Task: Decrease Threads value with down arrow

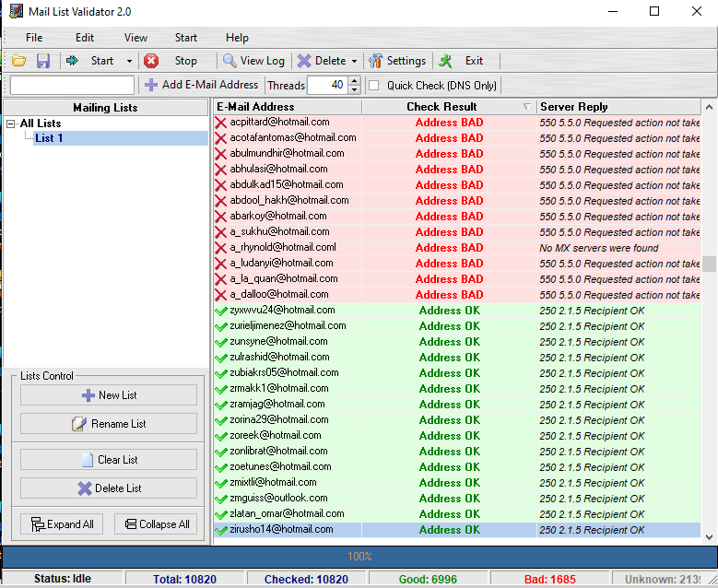Action: click(355, 89)
